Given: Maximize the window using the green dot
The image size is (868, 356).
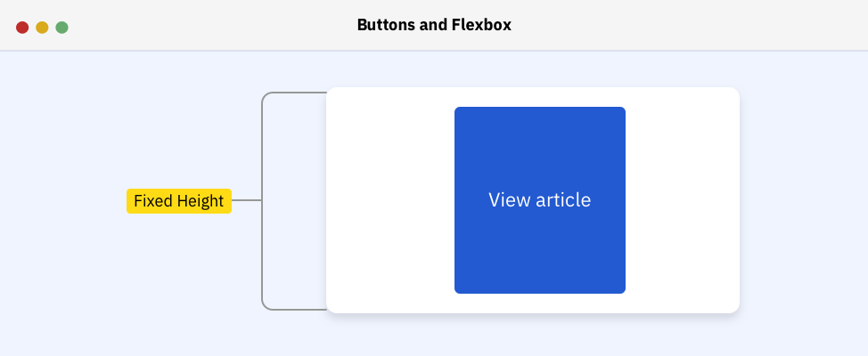Looking at the screenshot, I should 62,28.
